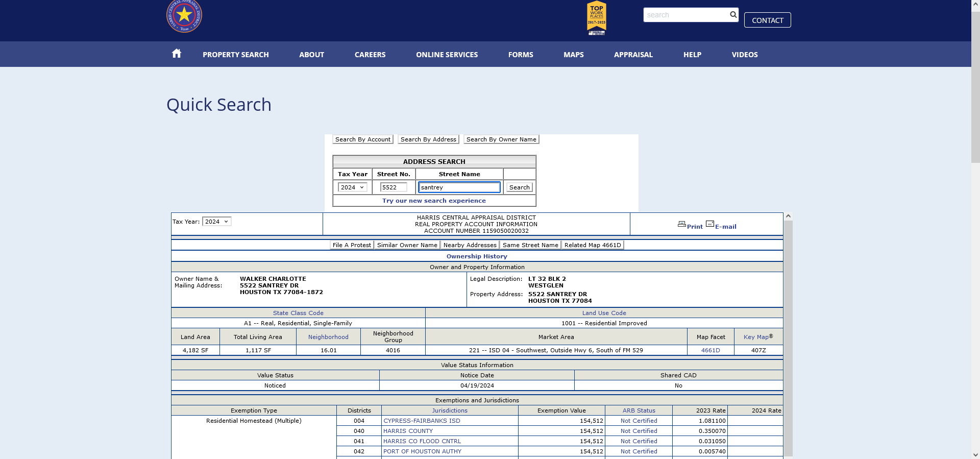Open the CAREERS menu

click(x=370, y=55)
